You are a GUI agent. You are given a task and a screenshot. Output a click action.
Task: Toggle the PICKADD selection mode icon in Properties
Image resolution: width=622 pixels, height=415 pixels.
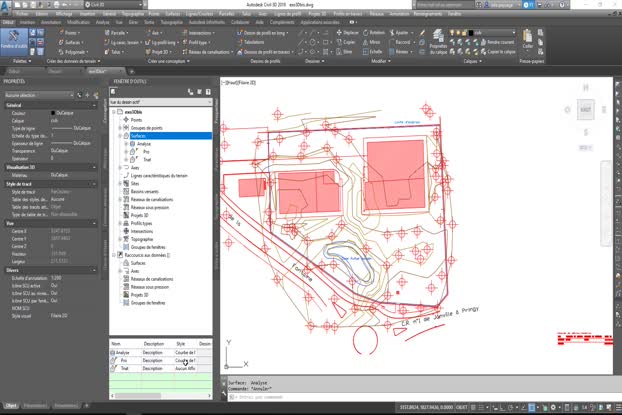79,95
